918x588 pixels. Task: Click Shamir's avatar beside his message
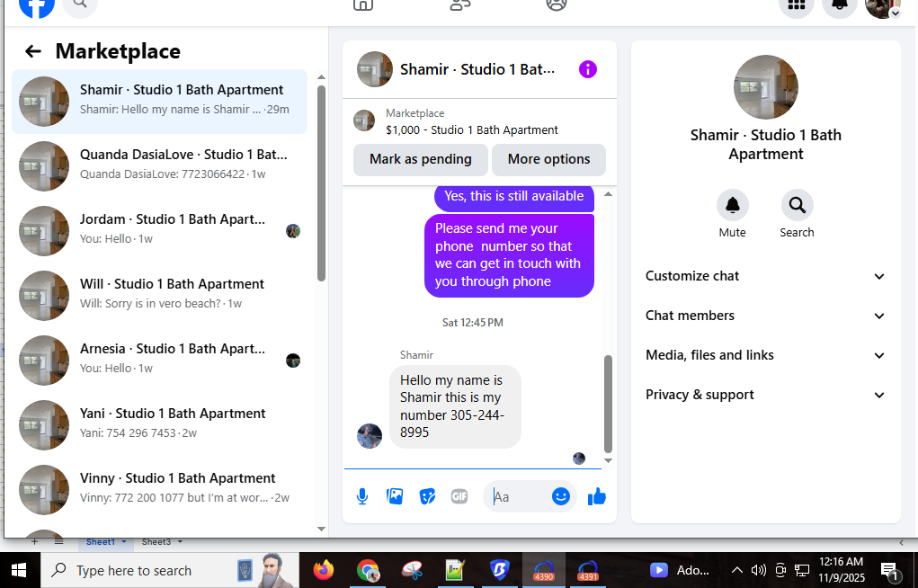[370, 436]
